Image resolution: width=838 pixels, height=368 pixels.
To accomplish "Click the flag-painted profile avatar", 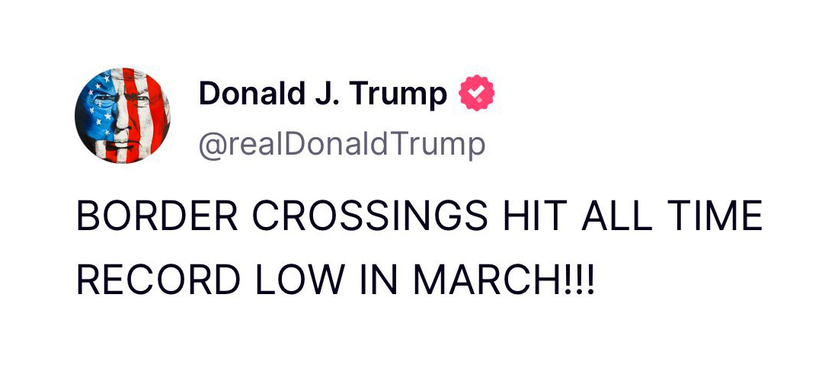I will [x=122, y=115].
